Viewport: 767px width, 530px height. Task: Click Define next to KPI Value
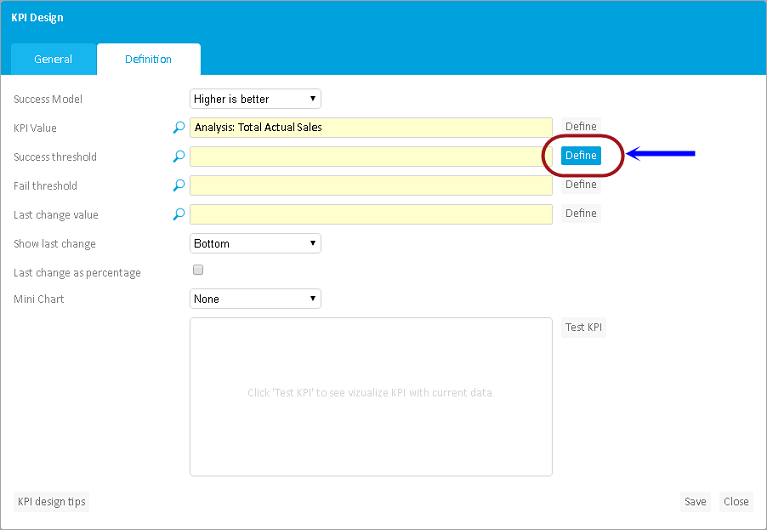(580, 127)
